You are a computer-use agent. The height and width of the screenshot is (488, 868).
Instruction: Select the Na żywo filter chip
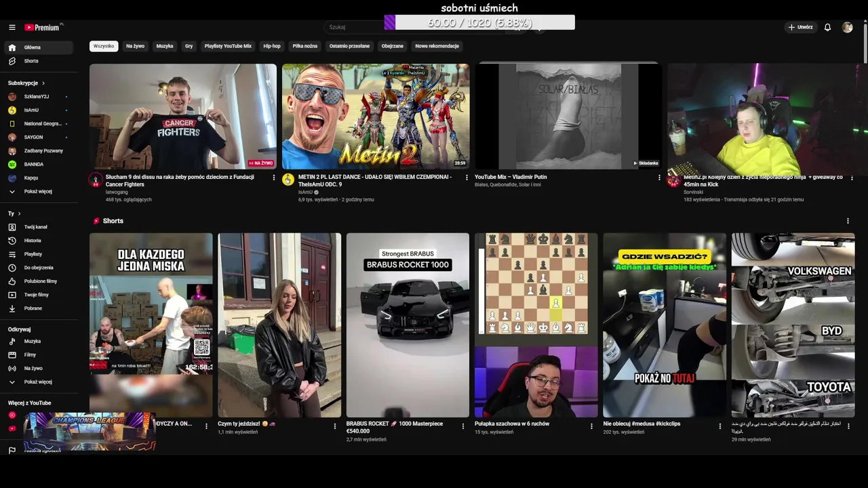tap(135, 46)
